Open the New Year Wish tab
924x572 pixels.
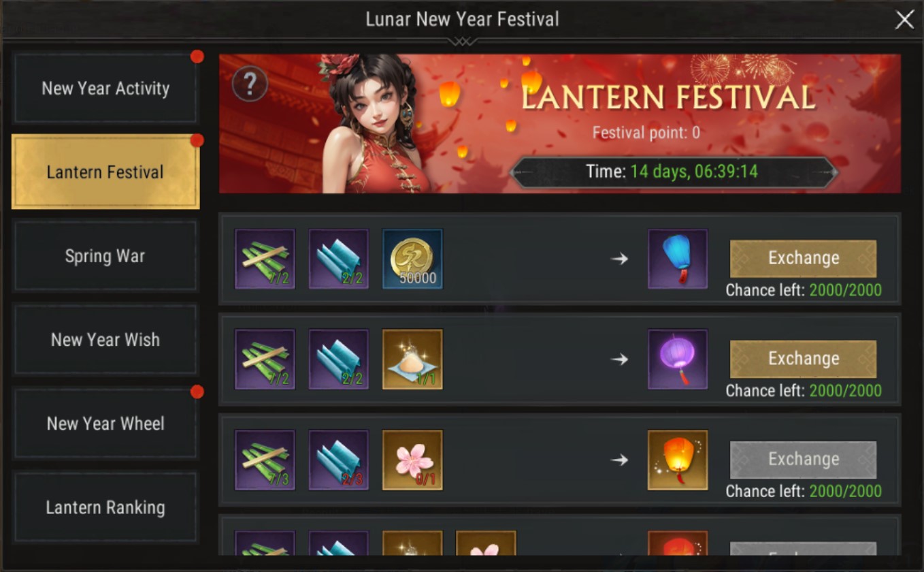click(105, 340)
